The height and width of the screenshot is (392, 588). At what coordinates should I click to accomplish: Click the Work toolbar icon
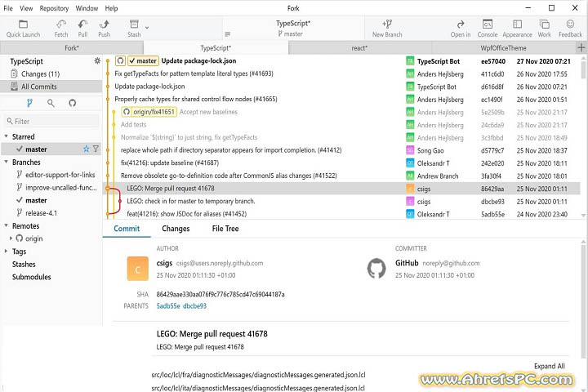(544, 29)
